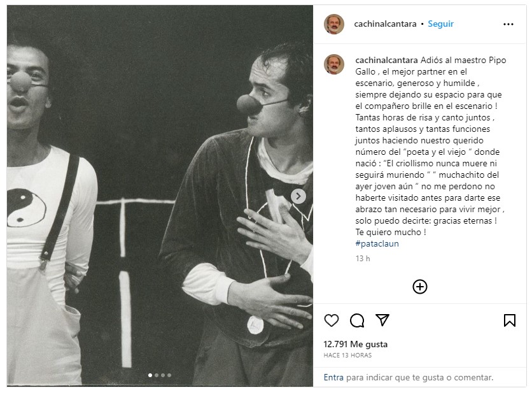
Task: Select the fourth carousel dot
Action: [169, 375]
